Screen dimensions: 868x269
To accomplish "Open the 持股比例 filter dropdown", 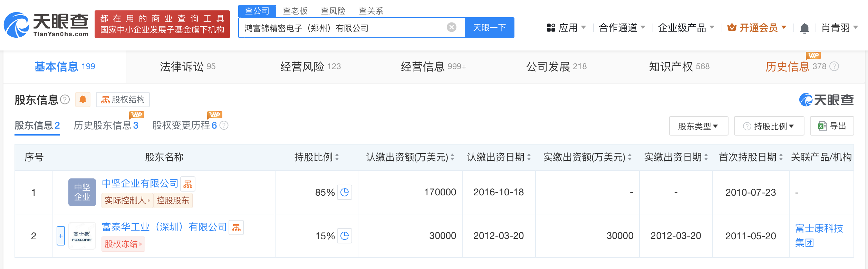I will [769, 126].
